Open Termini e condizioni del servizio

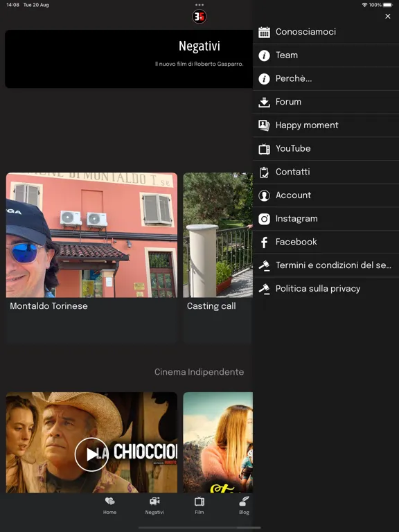tap(326, 266)
